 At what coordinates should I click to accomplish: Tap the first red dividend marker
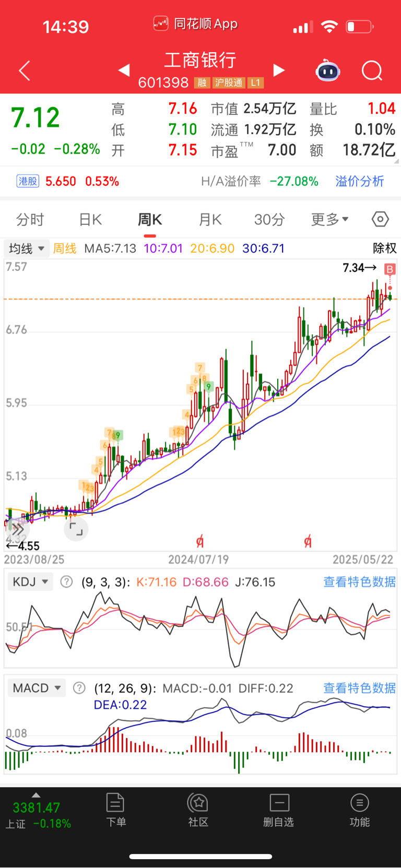coord(199,542)
